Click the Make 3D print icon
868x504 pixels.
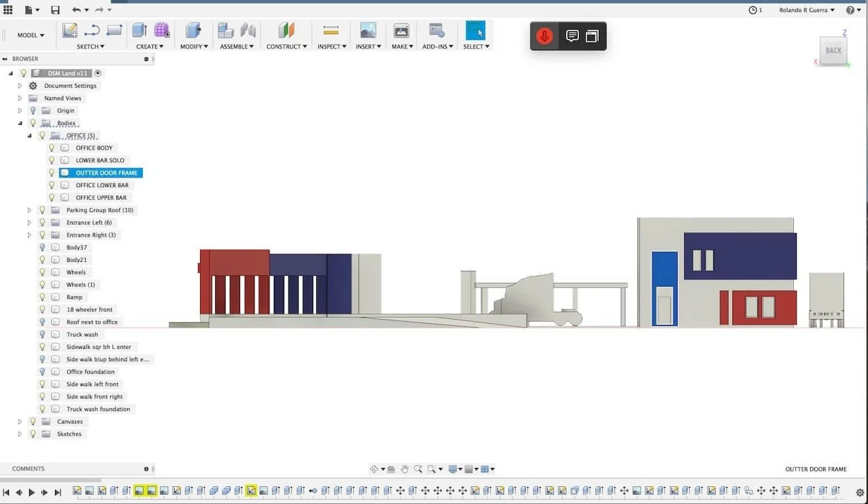401,31
